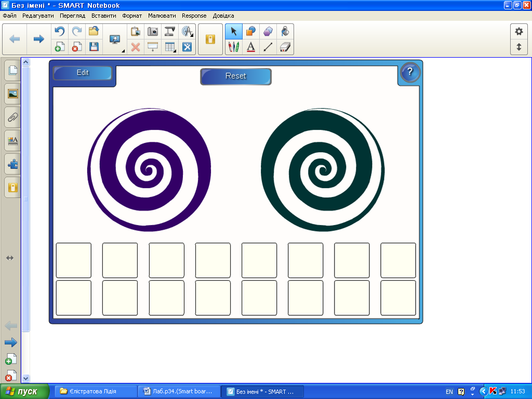Open the Формат menu

(x=132, y=16)
